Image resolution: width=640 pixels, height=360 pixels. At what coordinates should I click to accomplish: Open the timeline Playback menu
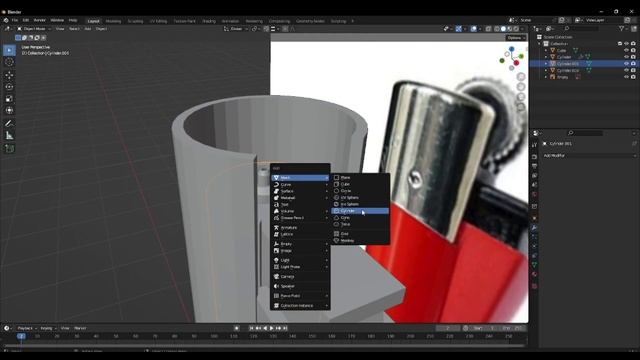pos(27,328)
